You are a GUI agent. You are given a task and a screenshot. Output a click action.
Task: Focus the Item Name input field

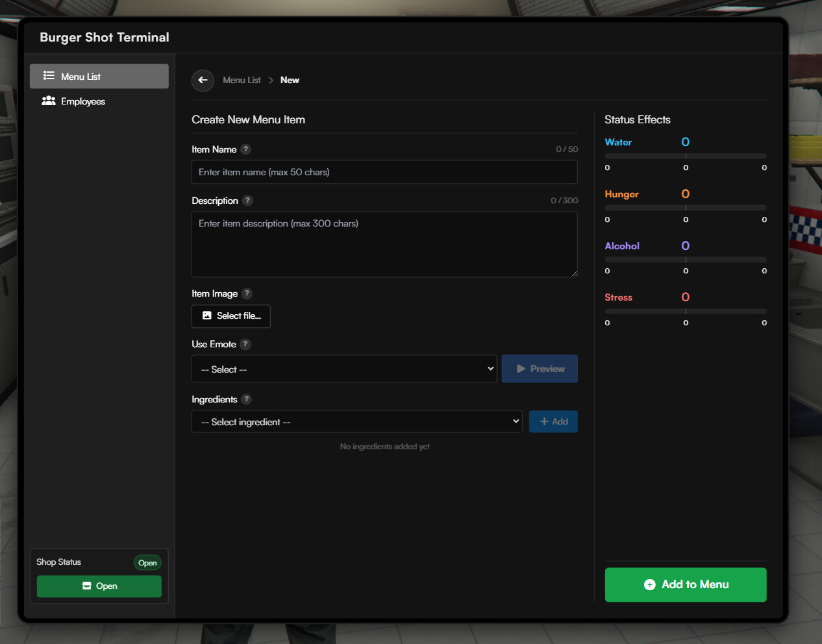(384, 172)
